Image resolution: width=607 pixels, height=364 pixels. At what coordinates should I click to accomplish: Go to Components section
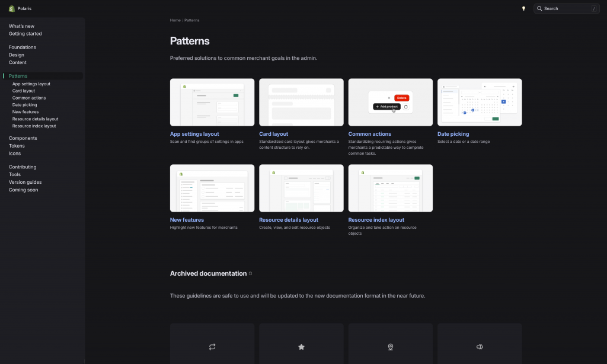point(23,138)
